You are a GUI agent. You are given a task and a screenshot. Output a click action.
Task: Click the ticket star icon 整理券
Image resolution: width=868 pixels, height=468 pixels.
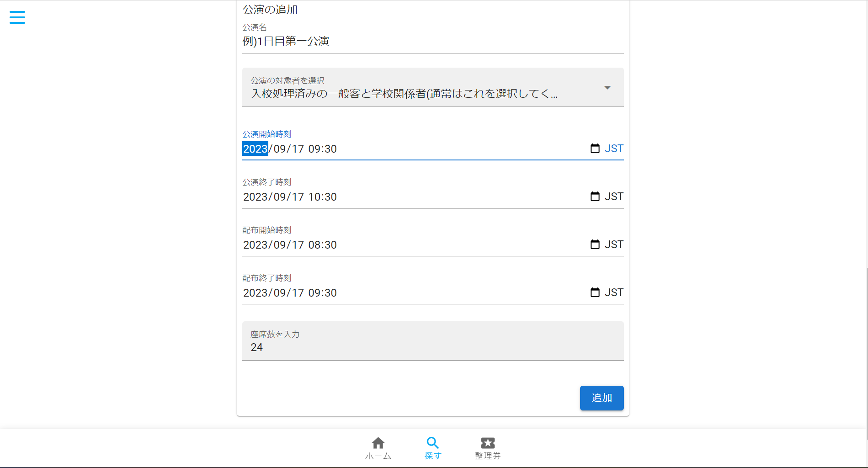click(488, 443)
